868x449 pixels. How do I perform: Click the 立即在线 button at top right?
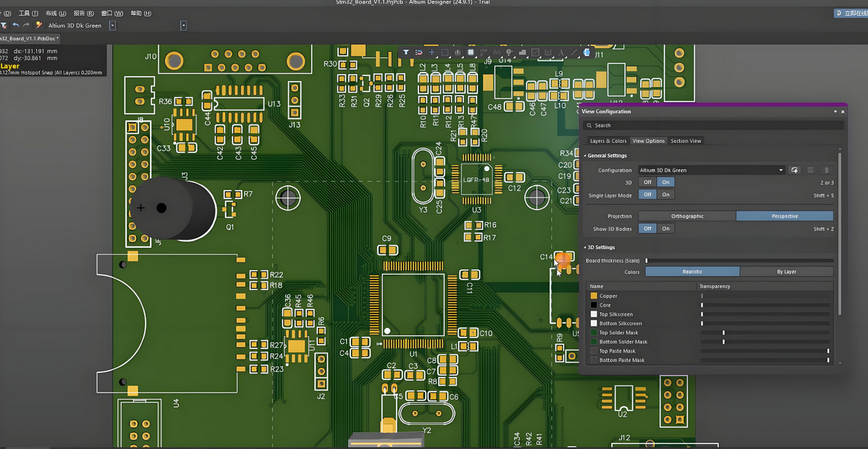point(851,13)
